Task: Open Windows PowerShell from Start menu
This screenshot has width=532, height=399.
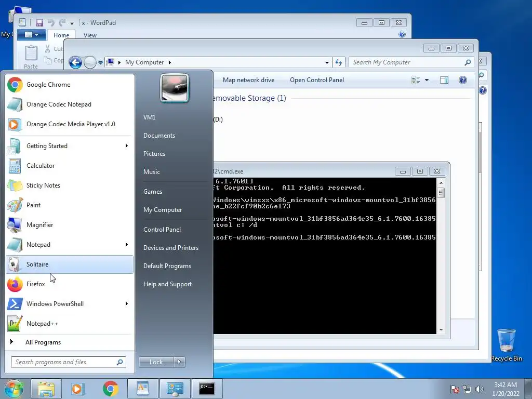Action: coord(70,303)
